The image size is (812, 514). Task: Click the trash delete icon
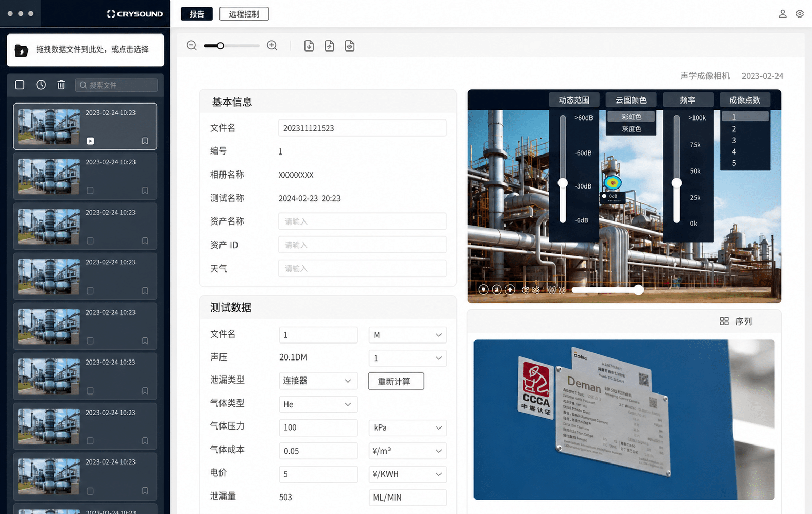(x=61, y=84)
